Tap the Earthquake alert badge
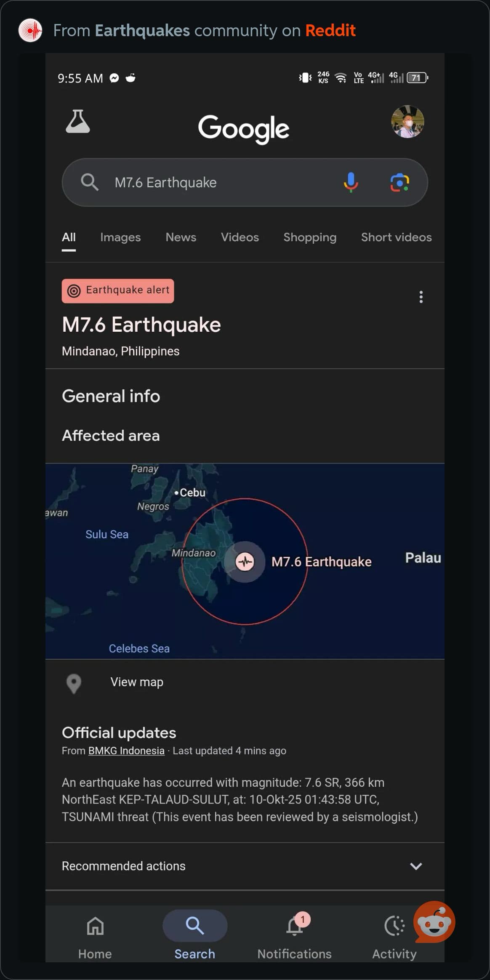The height and width of the screenshot is (980, 490). (118, 290)
